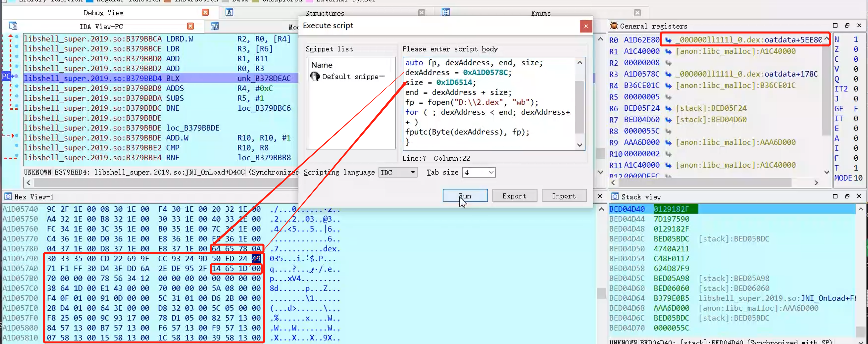The image size is (868, 344).
Task: Click hex row address A1D05790
Action: (x=20, y=259)
